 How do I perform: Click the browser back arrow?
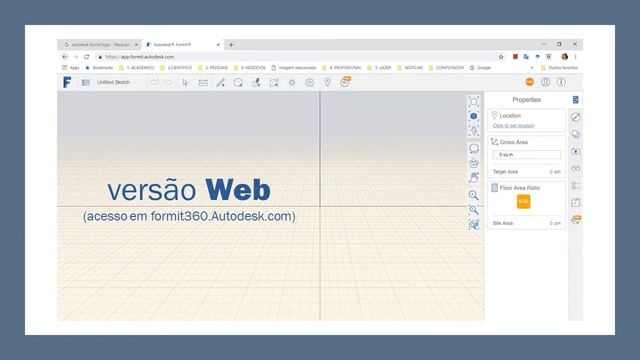pyautogui.click(x=64, y=57)
